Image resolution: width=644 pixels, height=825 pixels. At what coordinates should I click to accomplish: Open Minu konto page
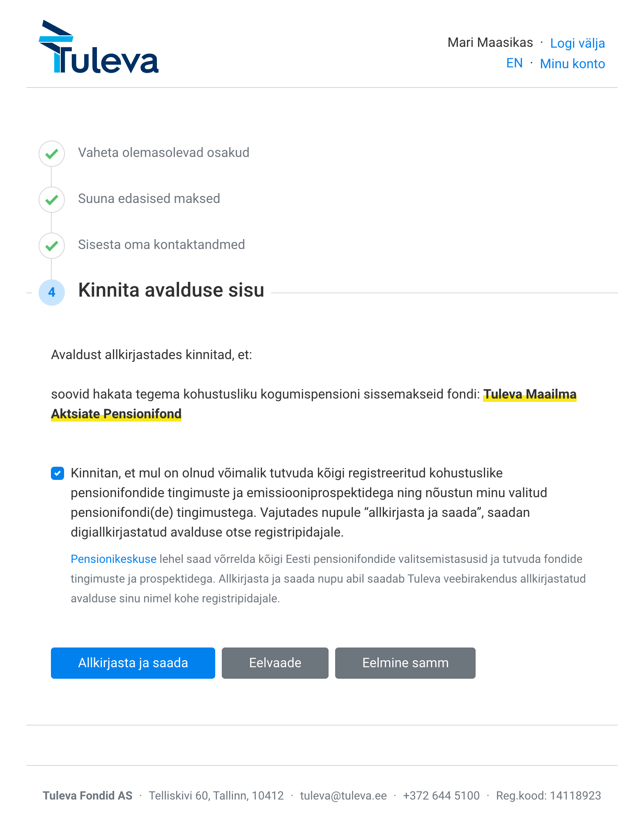click(x=573, y=64)
